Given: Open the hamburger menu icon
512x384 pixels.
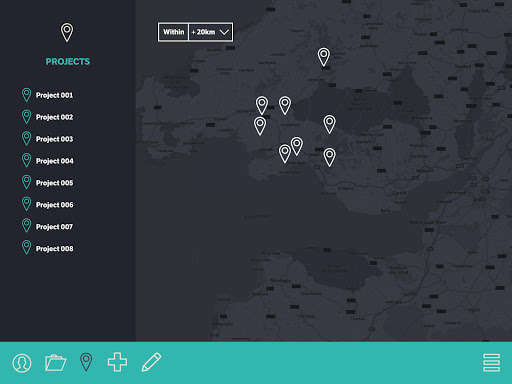Looking at the screenshot, I should [492, 363].
